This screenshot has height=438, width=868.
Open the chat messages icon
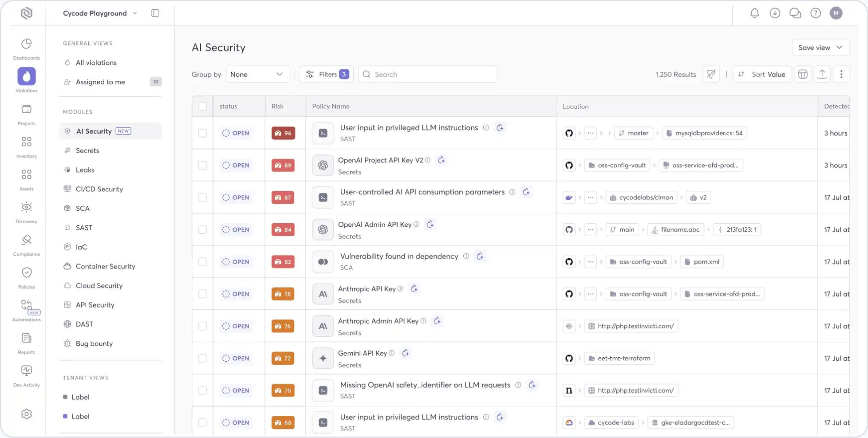pos(795,13)
